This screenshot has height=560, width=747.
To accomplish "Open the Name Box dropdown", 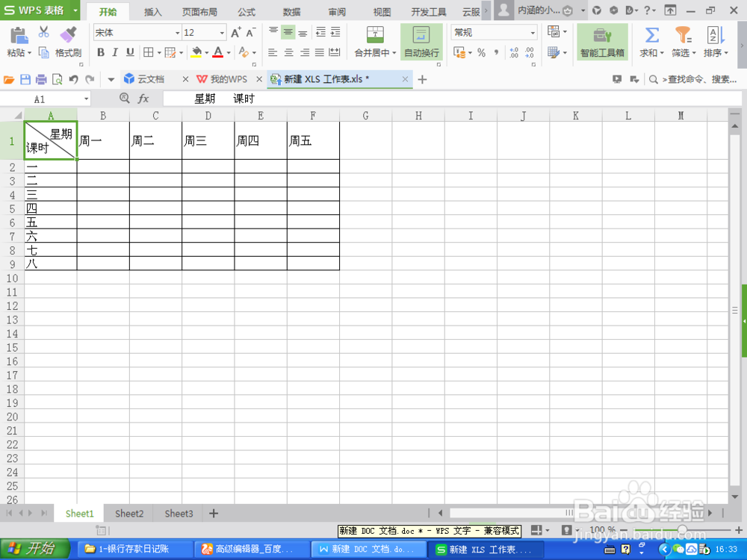I will (x=86, y=99).
